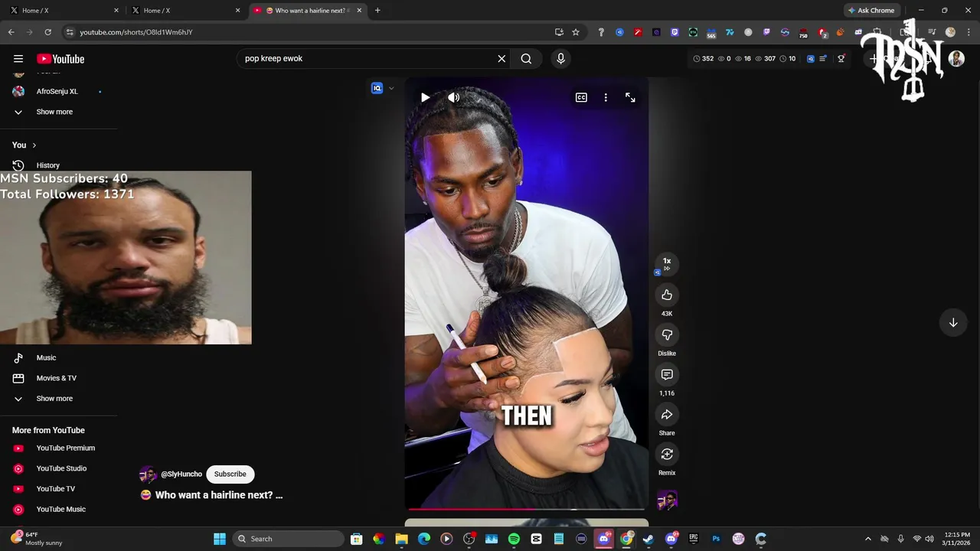The width and height of the screenshot is (980, 551).
Task: Subscribe to @SlyHuncho
Action: [230, 474]
